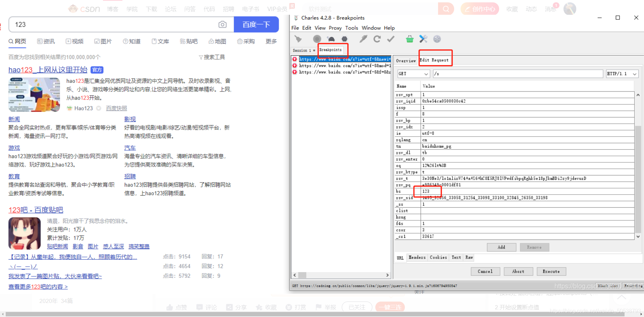Click the parameter table vertical scrollbar
Screen dimensions: 644x317
coord(638,179)
